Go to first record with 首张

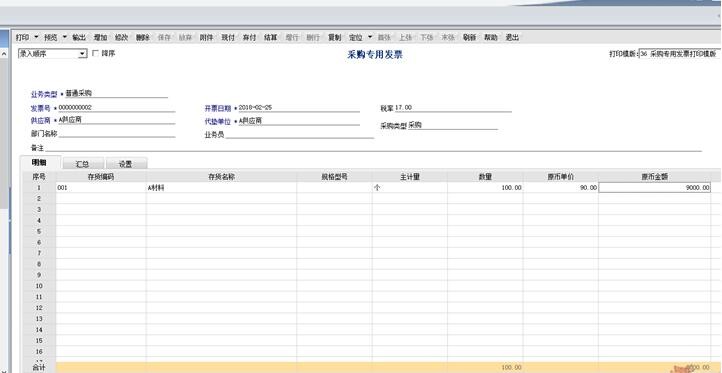tap(384, 37)
